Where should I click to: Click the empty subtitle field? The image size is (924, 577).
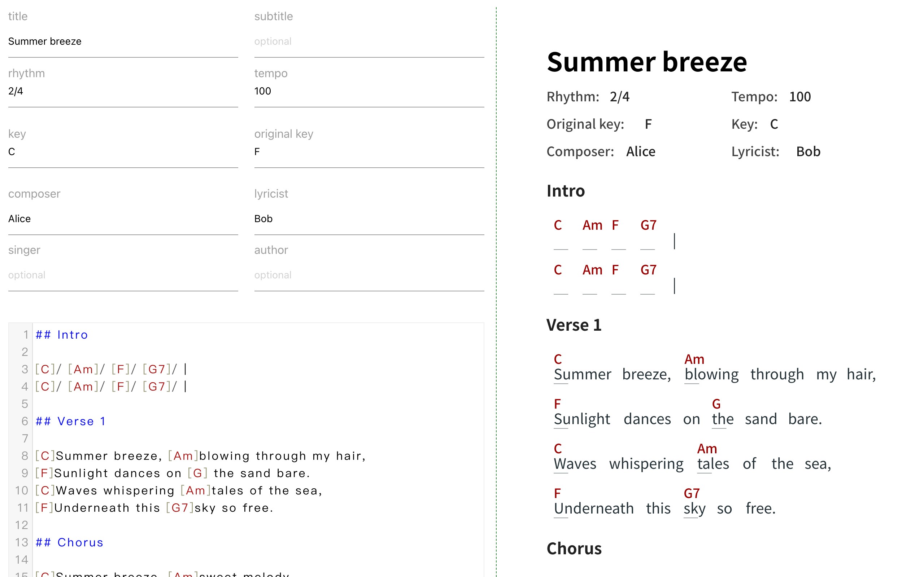tap(369, 41)
